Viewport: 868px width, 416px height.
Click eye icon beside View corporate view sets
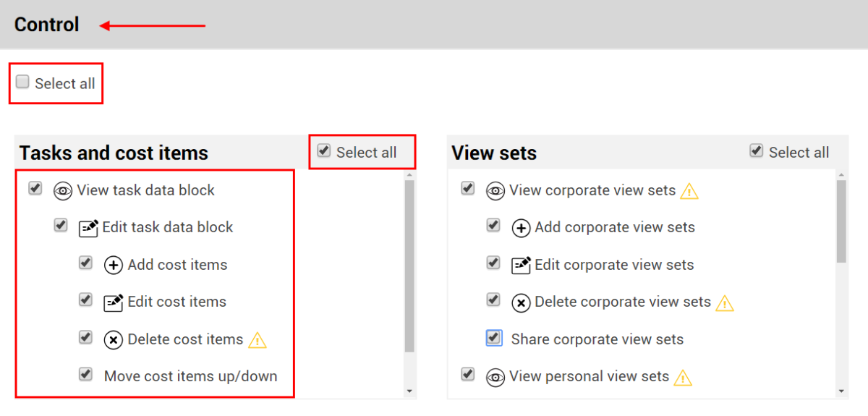click(x=495, y=191)
